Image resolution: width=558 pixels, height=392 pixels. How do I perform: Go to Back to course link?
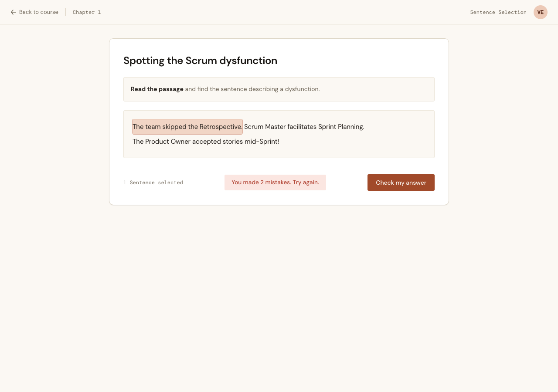(x=34, y=12)
